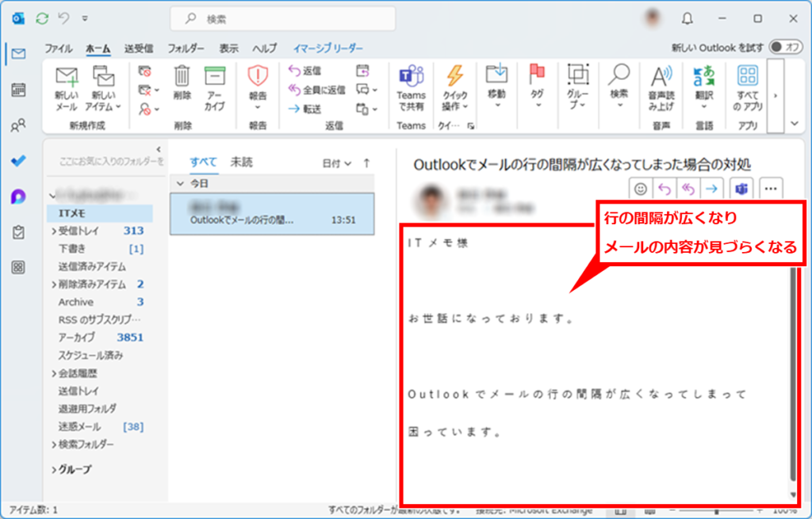The image size is (812, 519).
Task: Expand the 会話履歴 folder
Action: [54, 373]
